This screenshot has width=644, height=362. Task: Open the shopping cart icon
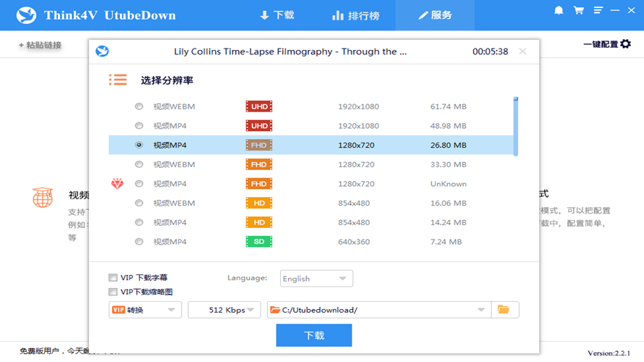pos(579,10)
